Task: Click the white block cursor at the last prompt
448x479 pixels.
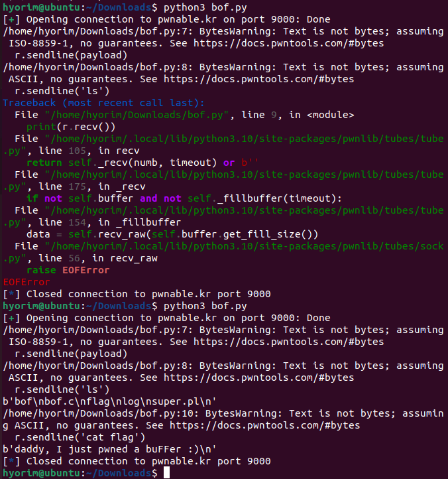Action: coord(166,472)
